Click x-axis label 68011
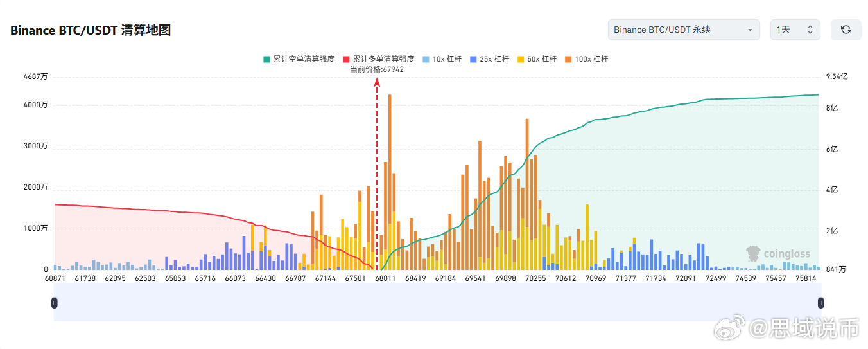This screenshot has width=868, height=349. (x=385, y=278)
